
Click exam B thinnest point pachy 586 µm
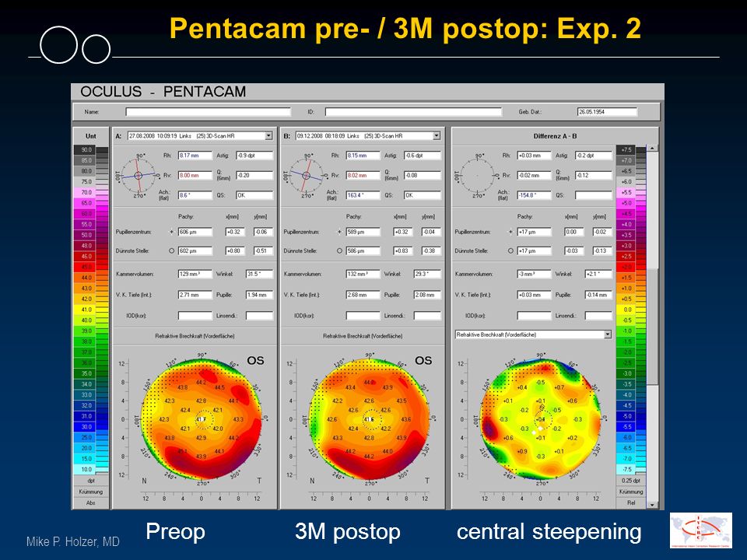[363, 251]
